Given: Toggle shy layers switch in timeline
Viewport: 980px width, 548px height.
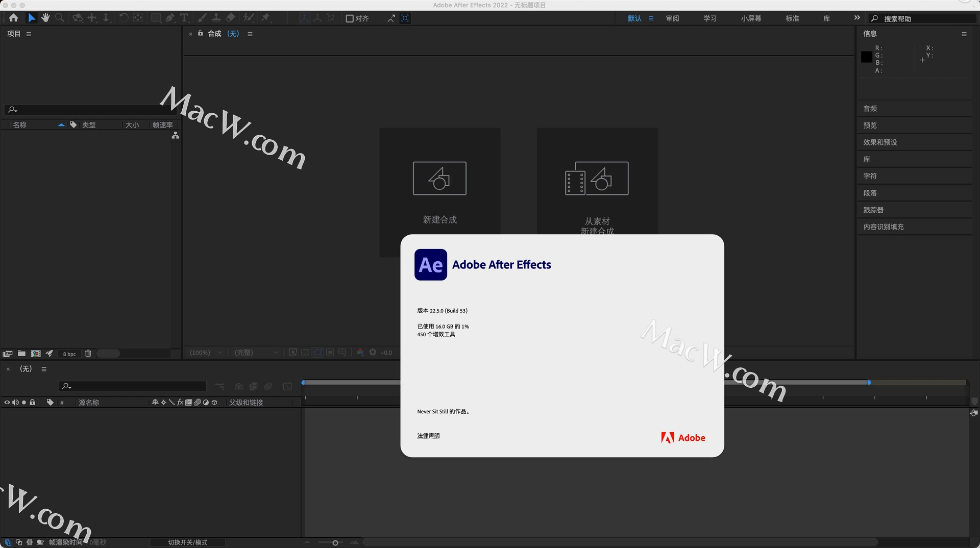Looking at the screenshot, I should [238, 386].
